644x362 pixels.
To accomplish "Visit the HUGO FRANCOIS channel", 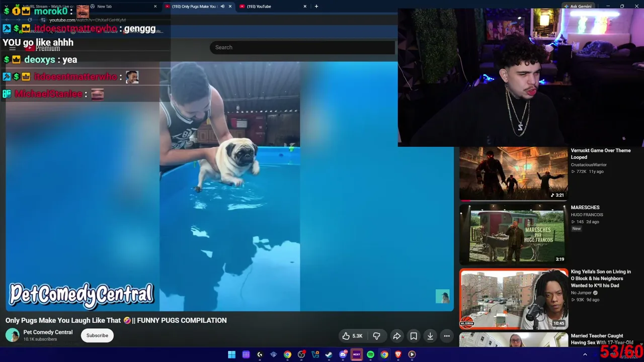I will [587, 215].
